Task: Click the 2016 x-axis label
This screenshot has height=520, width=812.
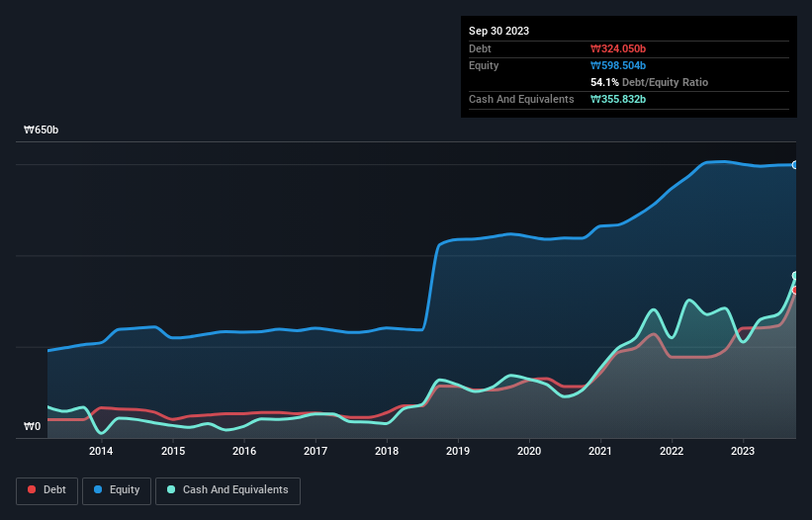Action: pos(244,451)
